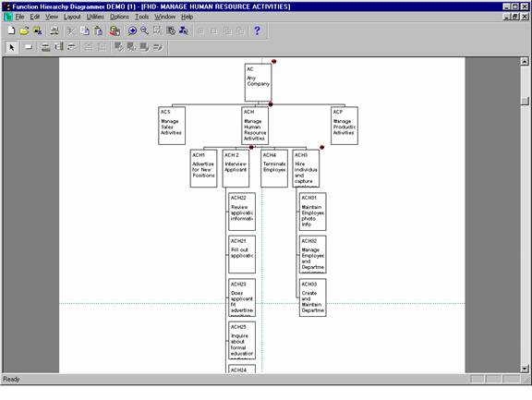The image size is (532, 400).
Task: Select the arrow pointer tool
Action: coord(12,47)
